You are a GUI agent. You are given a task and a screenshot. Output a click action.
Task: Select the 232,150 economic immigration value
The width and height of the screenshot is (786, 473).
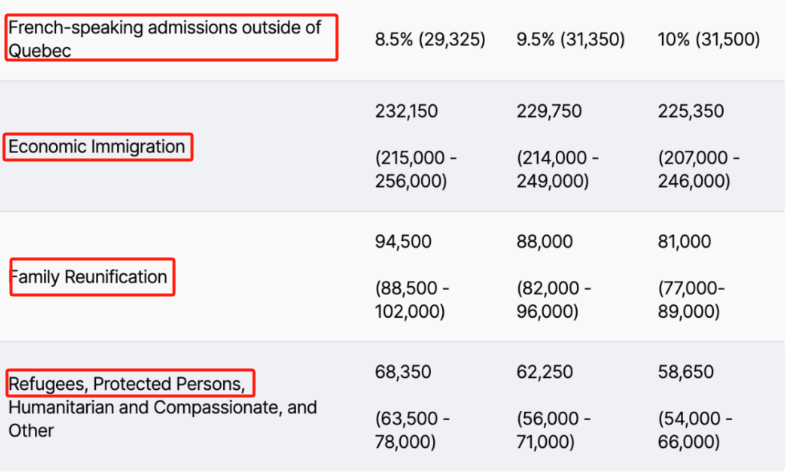(407, 111)
